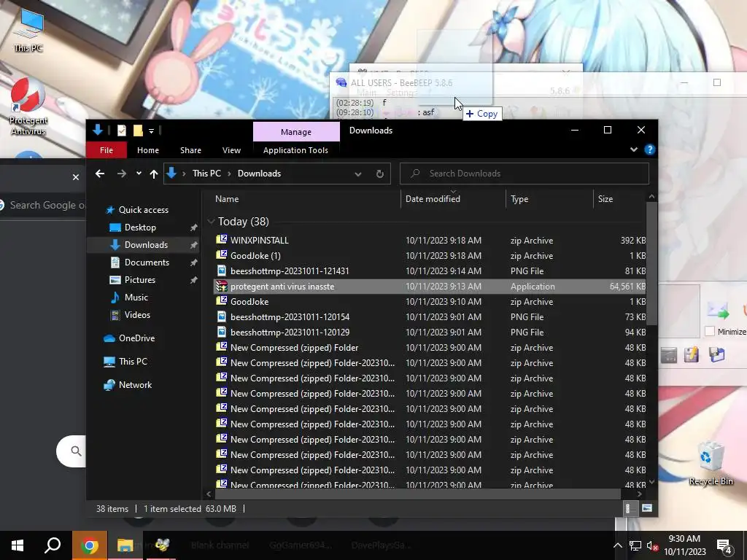Open Documents in navigation pane
This screenshot has height=560, width=747.
tap(147, 262)
